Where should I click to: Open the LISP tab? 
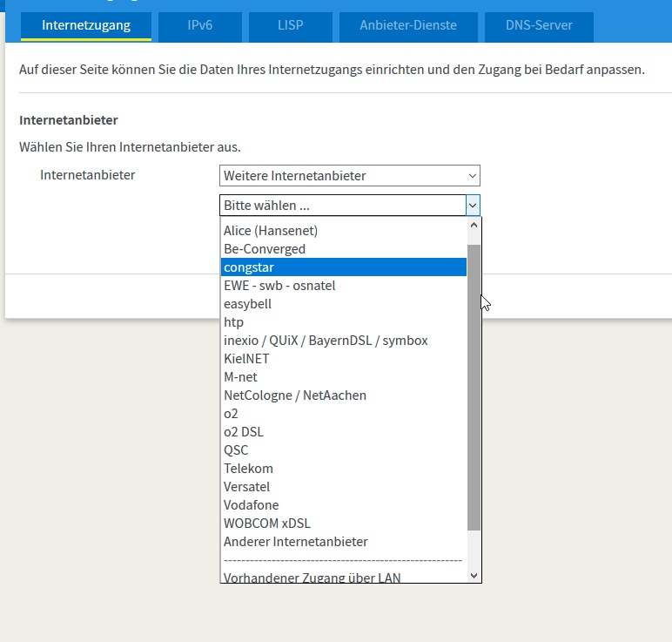[290, 26]
